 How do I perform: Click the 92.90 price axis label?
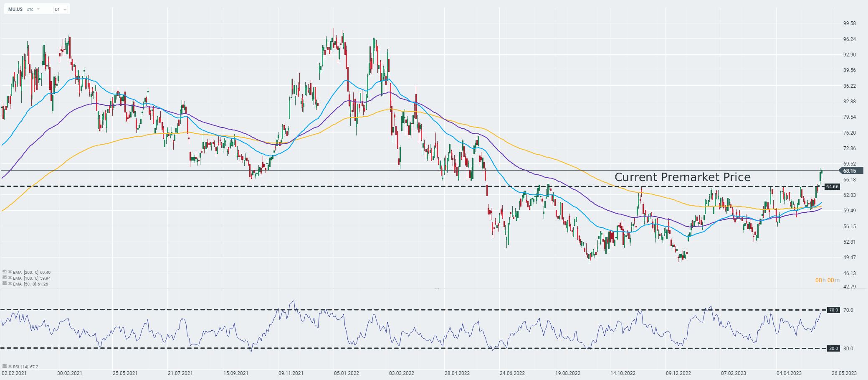tap(850, 55)
